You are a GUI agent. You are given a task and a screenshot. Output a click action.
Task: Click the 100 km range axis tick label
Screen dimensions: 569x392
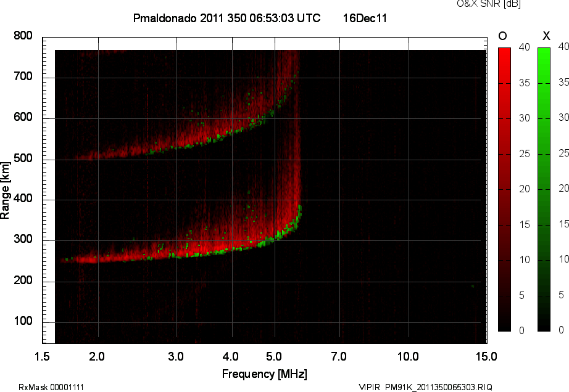pos(23,321)
